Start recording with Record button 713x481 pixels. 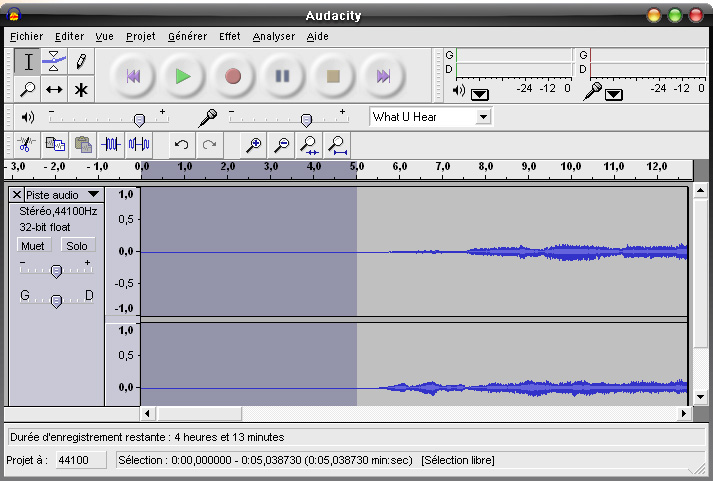tap(233, 76)
